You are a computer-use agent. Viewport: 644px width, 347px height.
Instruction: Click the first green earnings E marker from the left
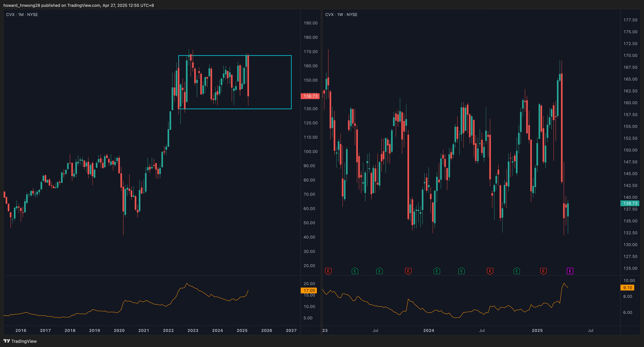(x=355, y=271)
